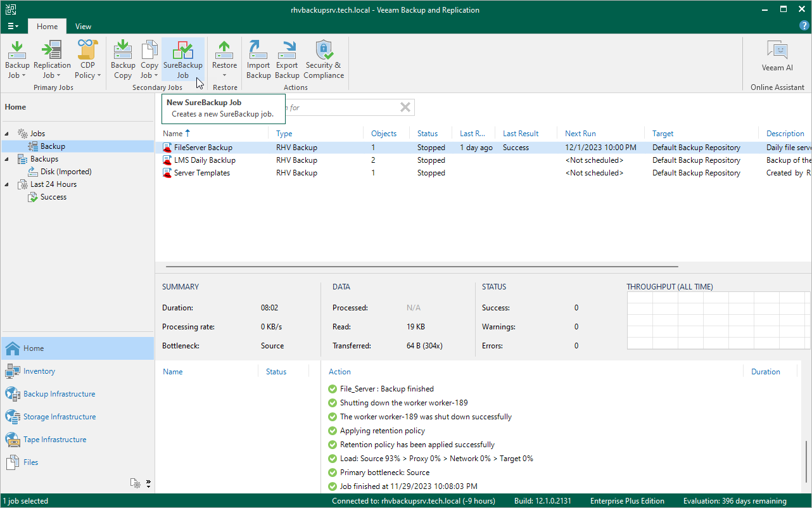Click the navigation pane options gear icon
The width and height of the screenshot is (812, 508).
135,483
